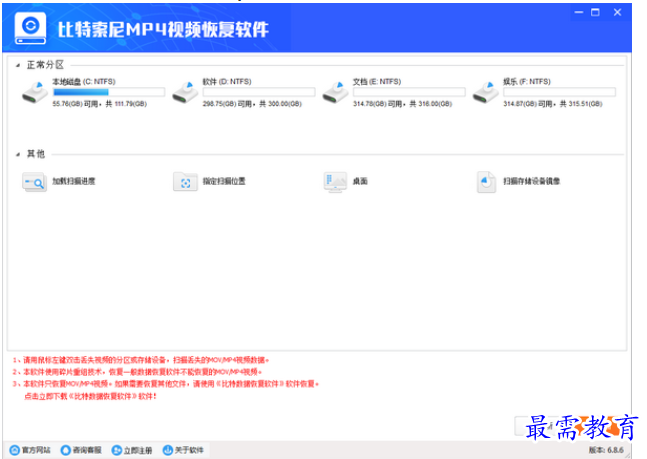Click the 加载扫描进度 label
Image resolution: width=647 pixels, height=459 pixels.
coord(74,181)
